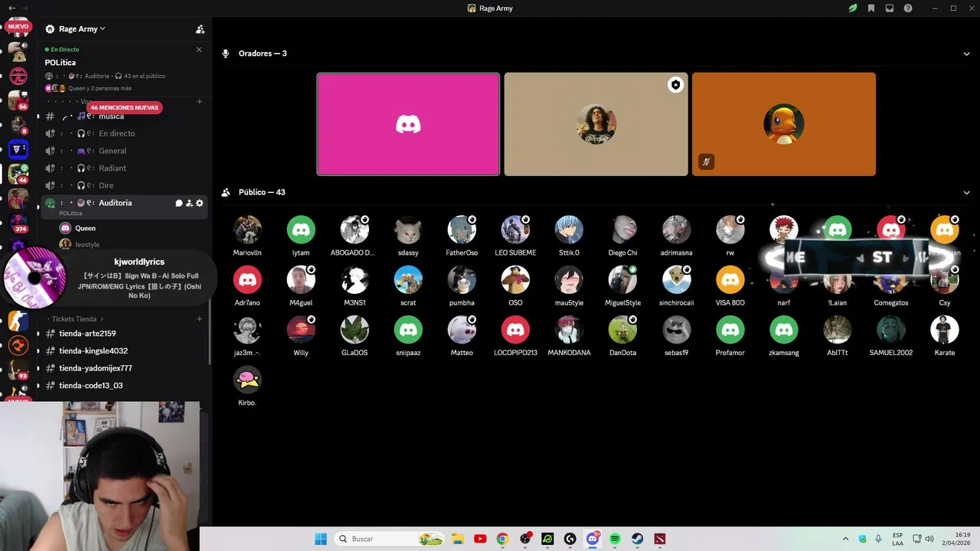Open audience member GLaDOS avatar
Screen dimensions: 980x551
tap(354, 330)
